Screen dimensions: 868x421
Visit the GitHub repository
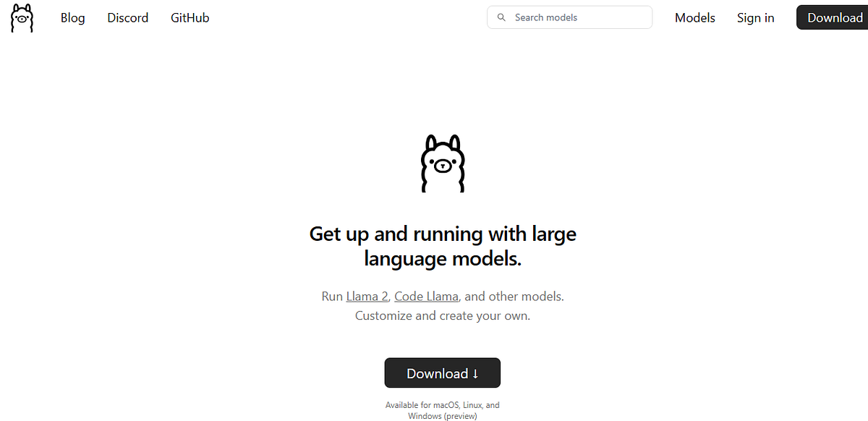[190, 17]
